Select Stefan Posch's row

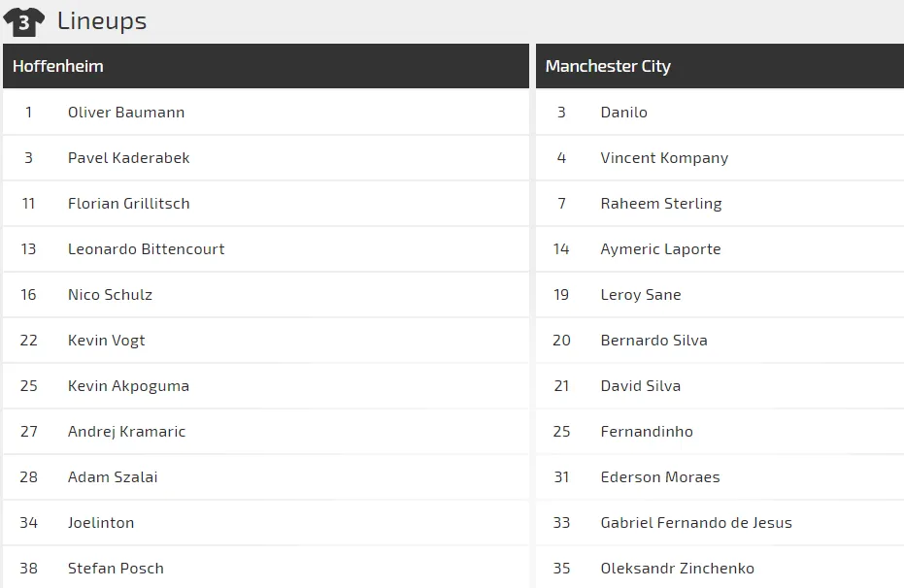pos(116,569)
